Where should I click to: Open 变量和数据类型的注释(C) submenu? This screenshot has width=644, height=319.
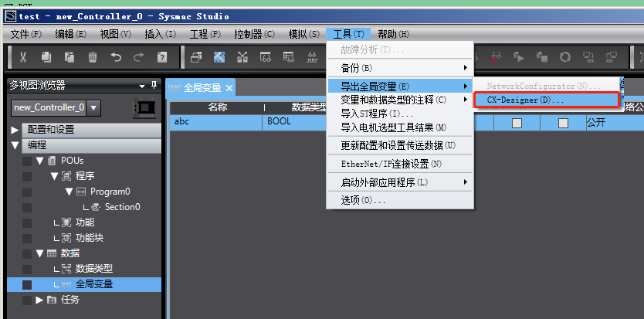tap(400, 100)
